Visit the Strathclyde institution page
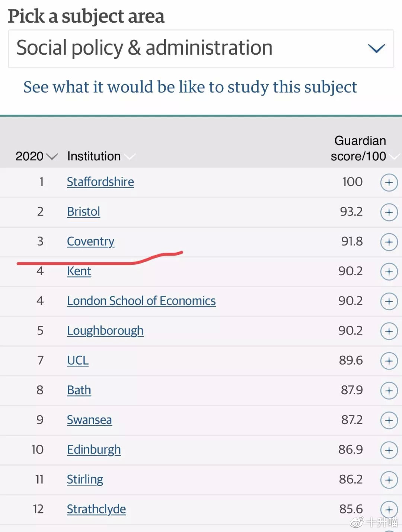402x532 pixels. [96, 509]
